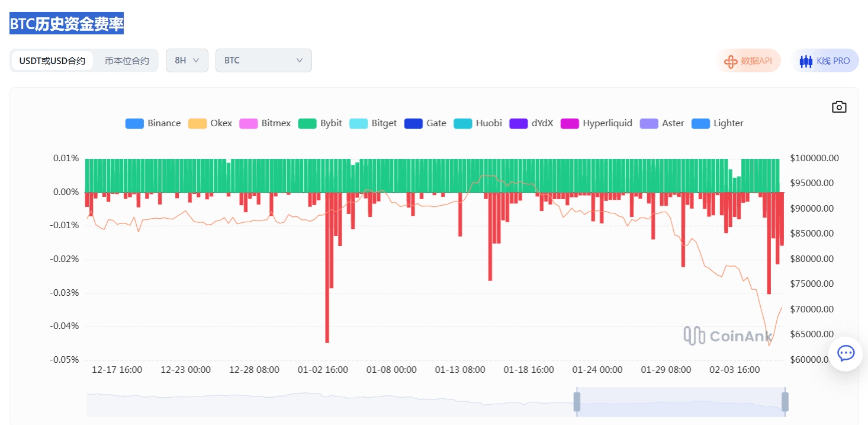Click the 01-02 16:00 axis label
The image size is (868, 425).
point(323,370)
